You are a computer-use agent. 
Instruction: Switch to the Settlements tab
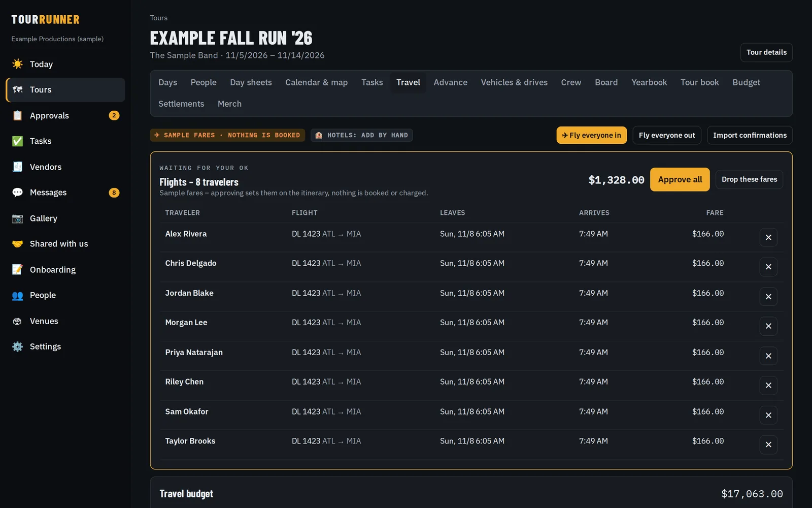pyautogui.click(x=181, y=104)
